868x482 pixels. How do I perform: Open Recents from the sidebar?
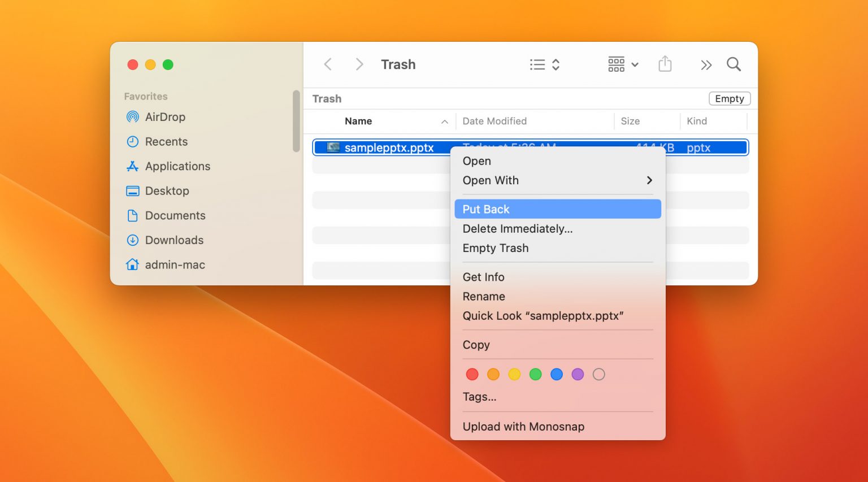tap(166, 141)
